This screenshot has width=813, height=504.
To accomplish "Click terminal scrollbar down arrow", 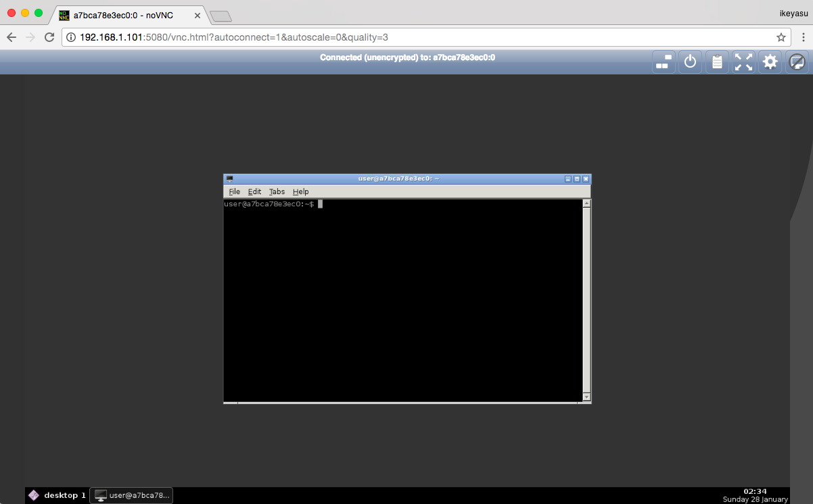I will pyautogui.click(x=586, y=397).
